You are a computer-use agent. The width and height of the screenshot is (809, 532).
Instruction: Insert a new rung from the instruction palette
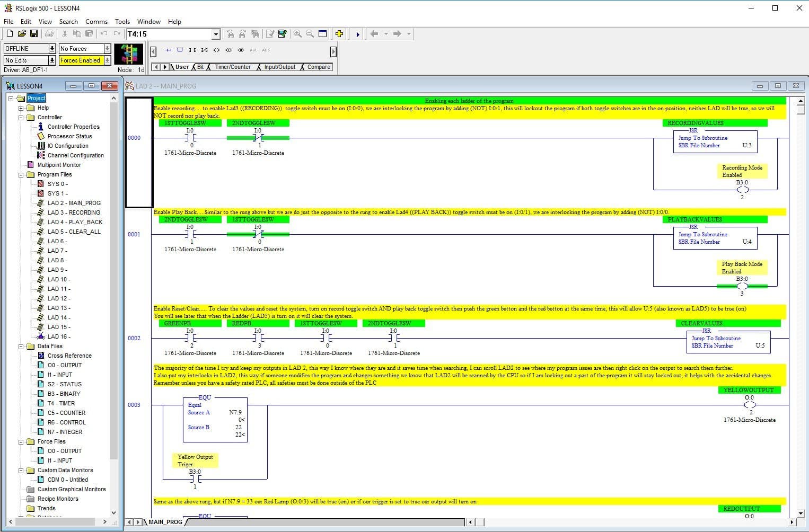point(168,50)
